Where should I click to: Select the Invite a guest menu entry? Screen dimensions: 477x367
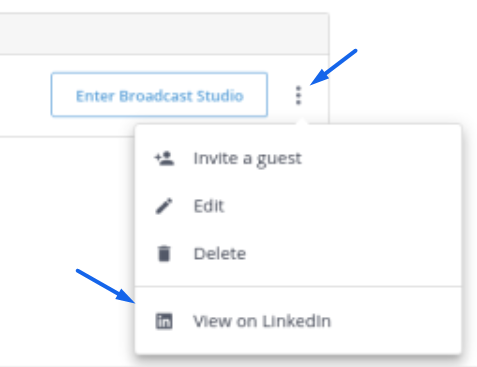pyautogui.click(x=298, y=158)
